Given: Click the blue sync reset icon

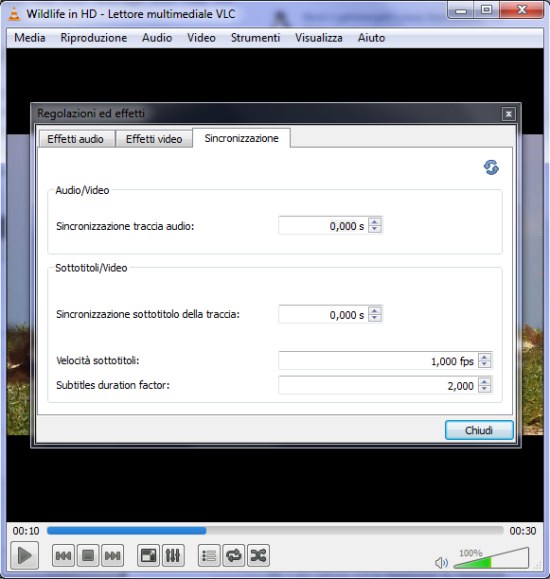Looking at the screenshot, I should [x=491, y=167].
